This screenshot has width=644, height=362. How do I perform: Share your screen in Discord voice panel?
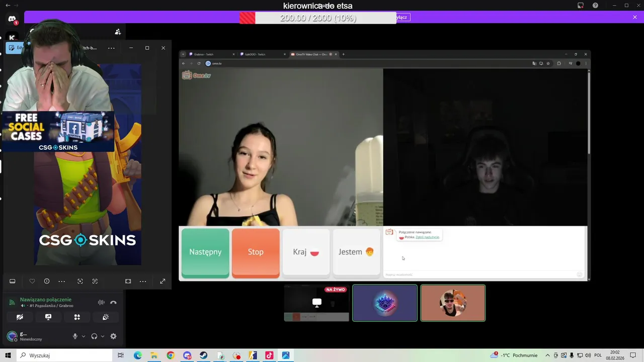pyautogui.click(x=48, y=317)
